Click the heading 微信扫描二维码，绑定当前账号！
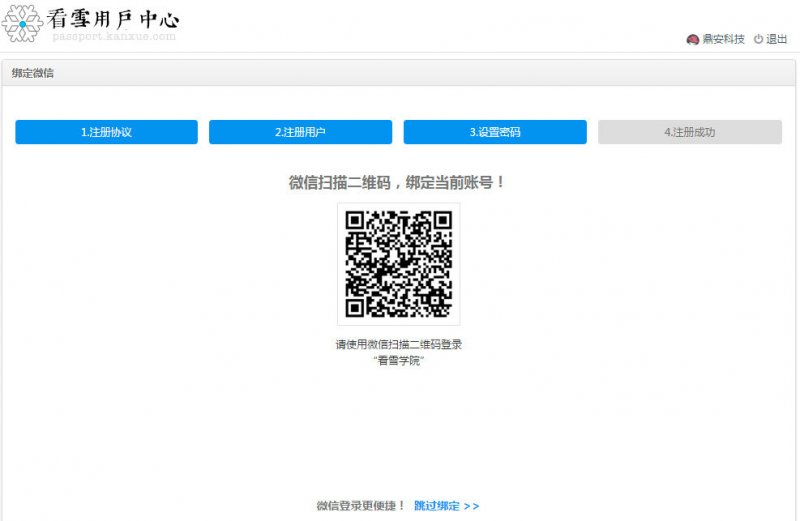The width and height of the screenshot is (800, 521). pyautogui.click(x=396, y=182)
